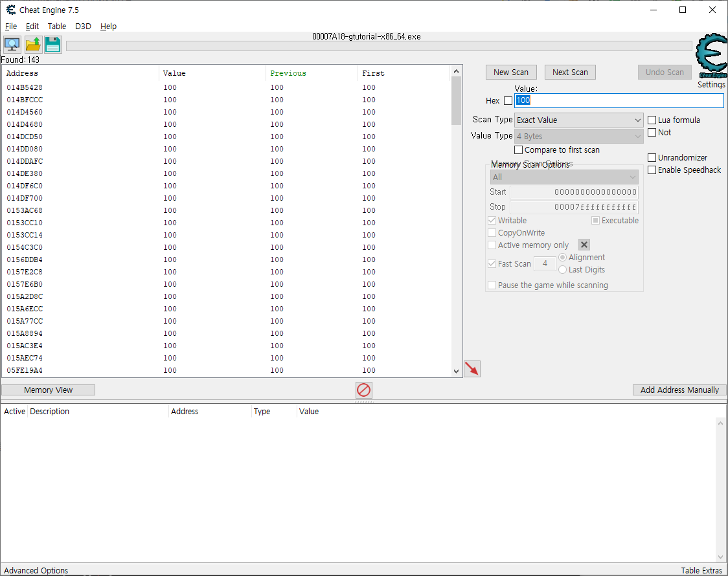The image size is (728, 576).
Task: Open the File menu
Action: tap(10, 27)
